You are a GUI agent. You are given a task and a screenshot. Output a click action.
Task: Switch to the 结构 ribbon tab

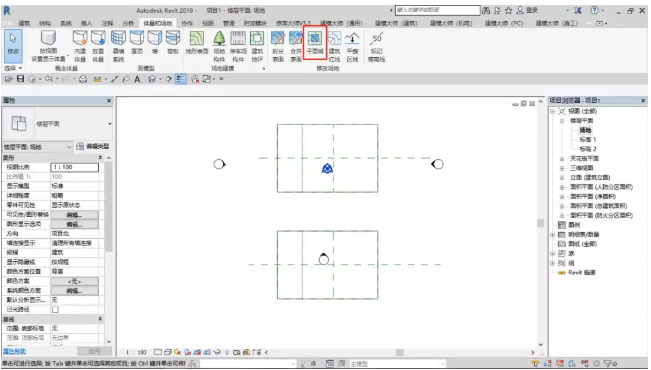pos(45,23)
